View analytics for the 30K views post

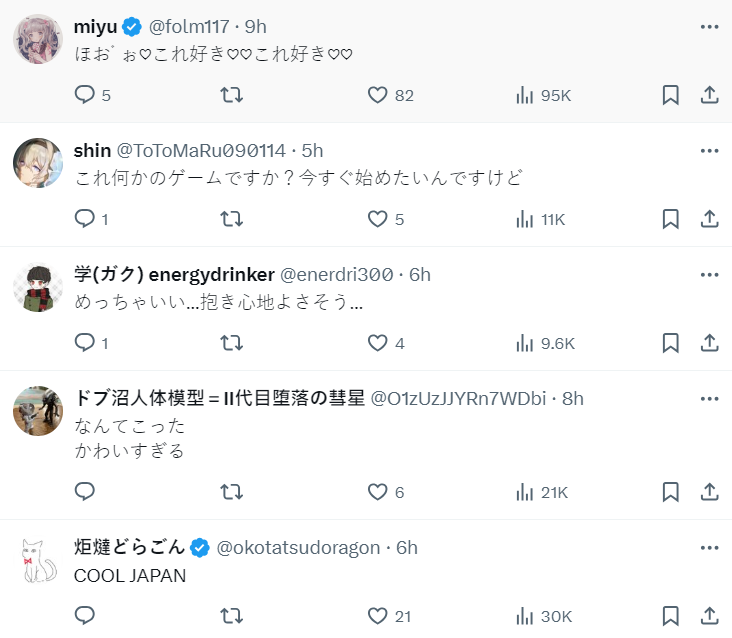[523, 615]
